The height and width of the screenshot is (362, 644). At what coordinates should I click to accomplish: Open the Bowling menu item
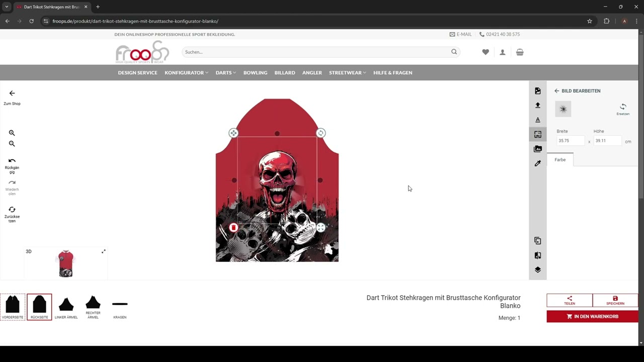pos(255,73)
